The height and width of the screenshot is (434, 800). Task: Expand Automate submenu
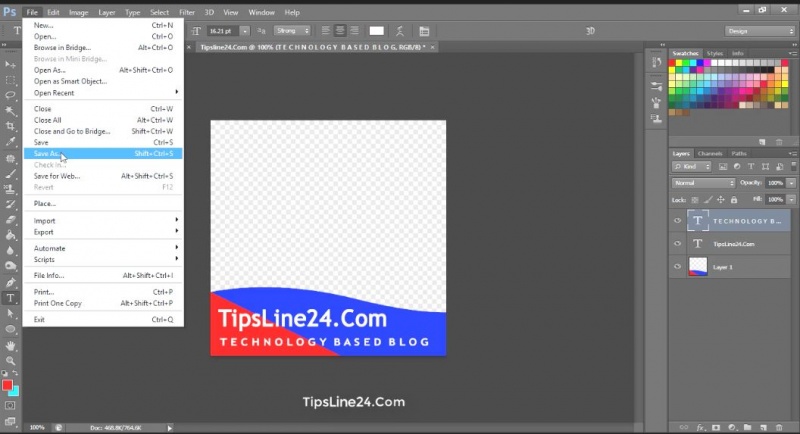(103, 248)
